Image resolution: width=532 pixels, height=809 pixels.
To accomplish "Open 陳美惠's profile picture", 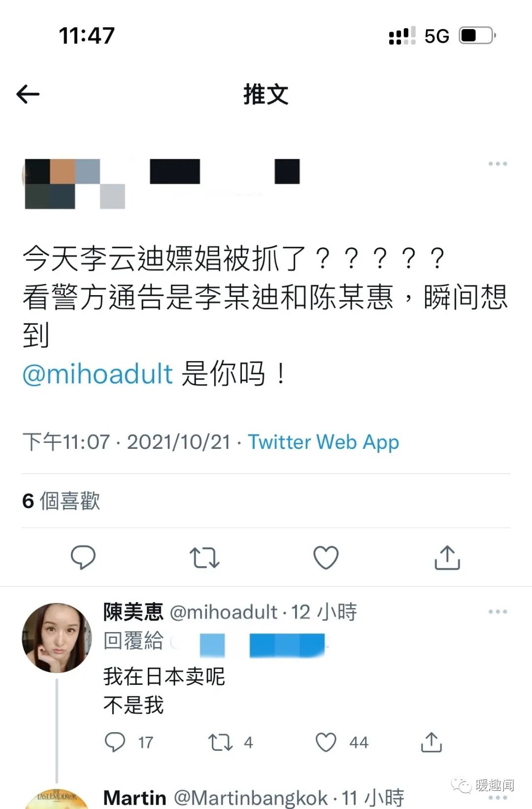I will [x=57, y=638].
